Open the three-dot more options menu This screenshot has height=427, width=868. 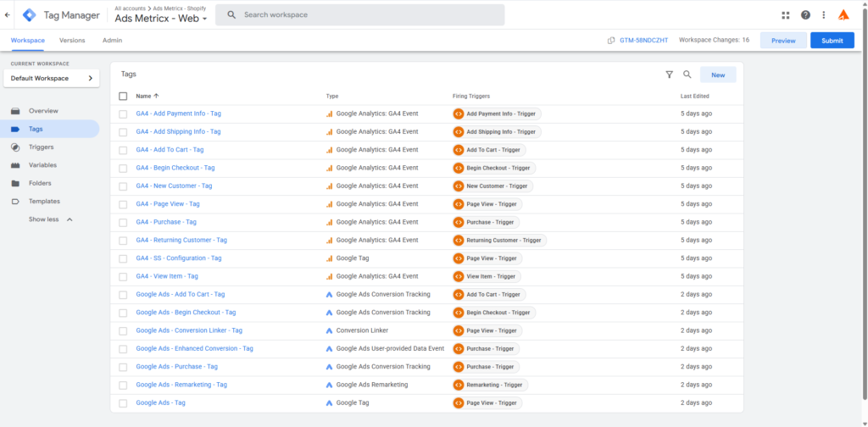coord(824,15)
